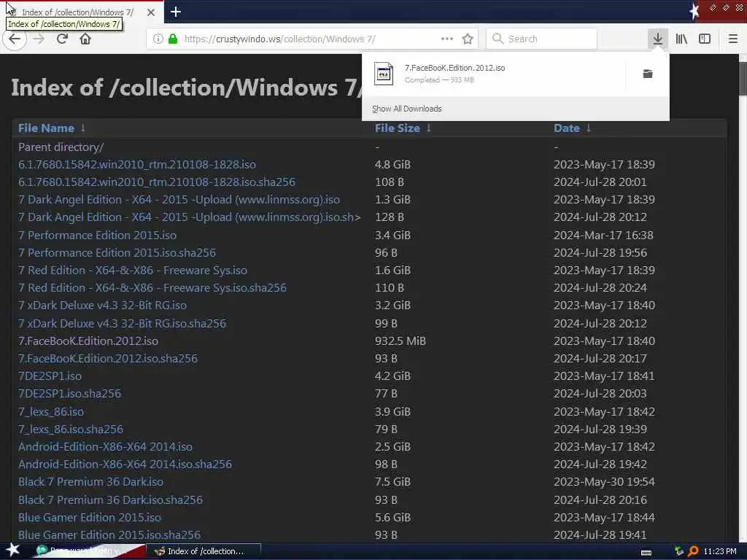Click the Start star button on taskbar
747x560 pixels.
point(13,551)
